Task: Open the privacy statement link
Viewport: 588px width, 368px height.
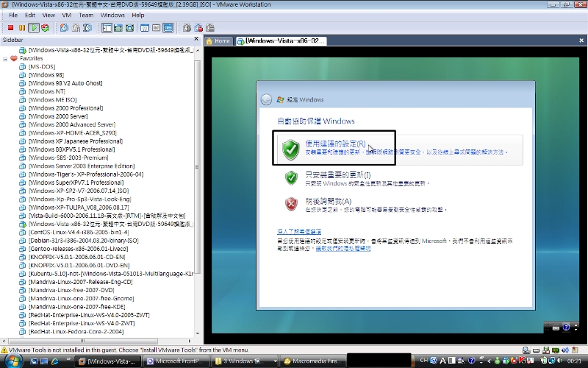Action: point(343,248)
